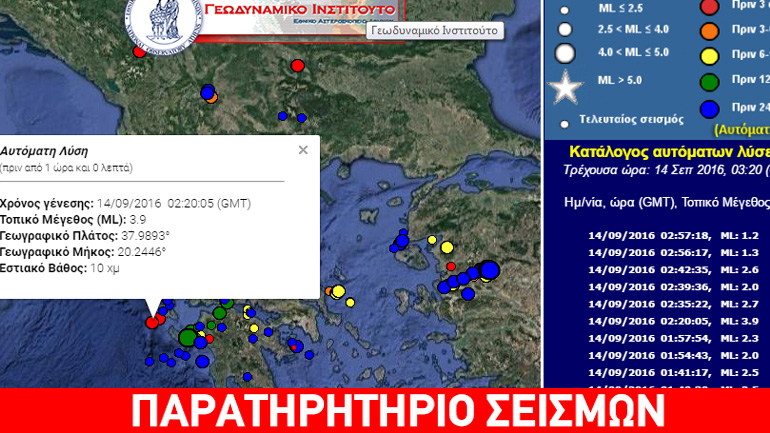Click the Τρέχουσα ώρα 14 Σεπ 2016 text
The image size is (770, 433).
point(666,170)
